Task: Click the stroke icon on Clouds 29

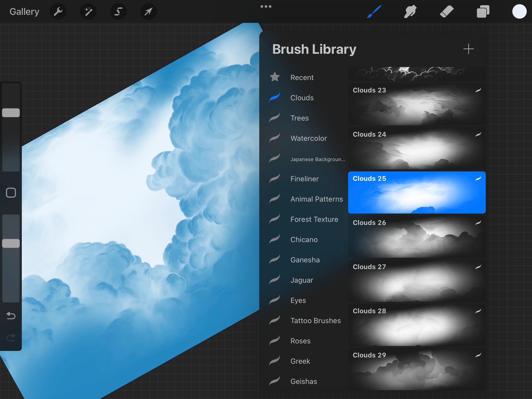Action: [x=478, y=355]
